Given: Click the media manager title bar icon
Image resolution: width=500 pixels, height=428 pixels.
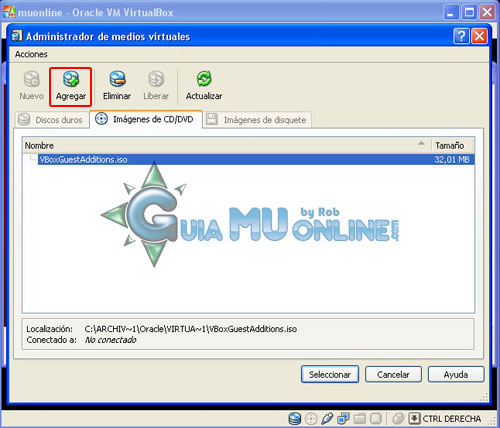Looking at the screenshot, I should 17,36.
